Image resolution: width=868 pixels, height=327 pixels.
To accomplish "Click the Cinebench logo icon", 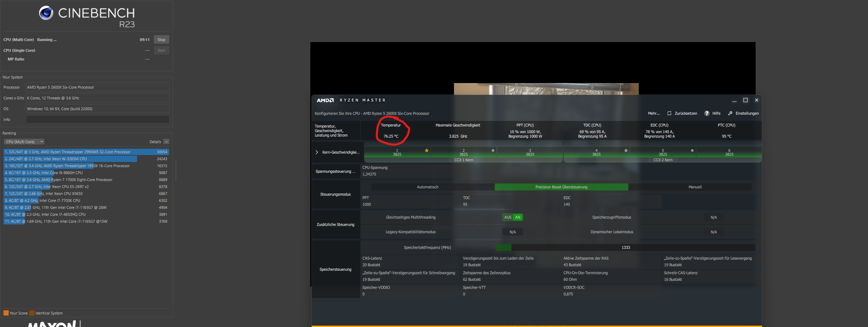I will click(46, 13).
